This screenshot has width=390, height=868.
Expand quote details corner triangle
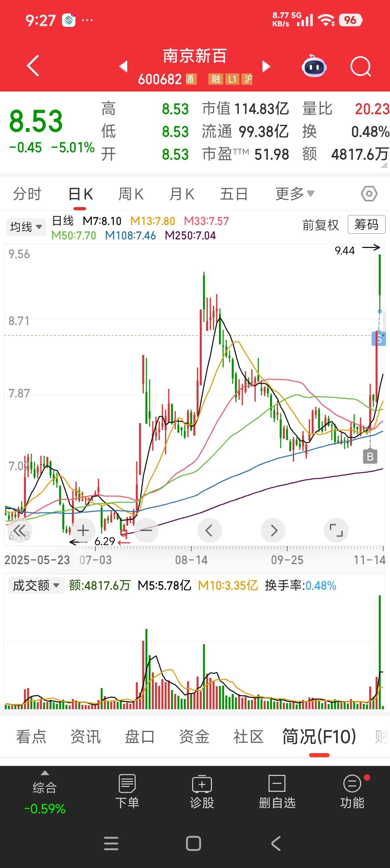[x=384, y=165]
